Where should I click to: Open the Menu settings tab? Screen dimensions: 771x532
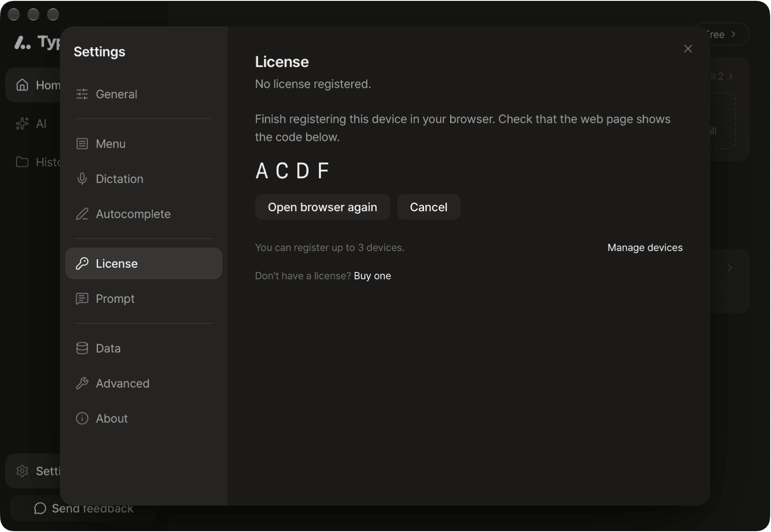point(143,143)
